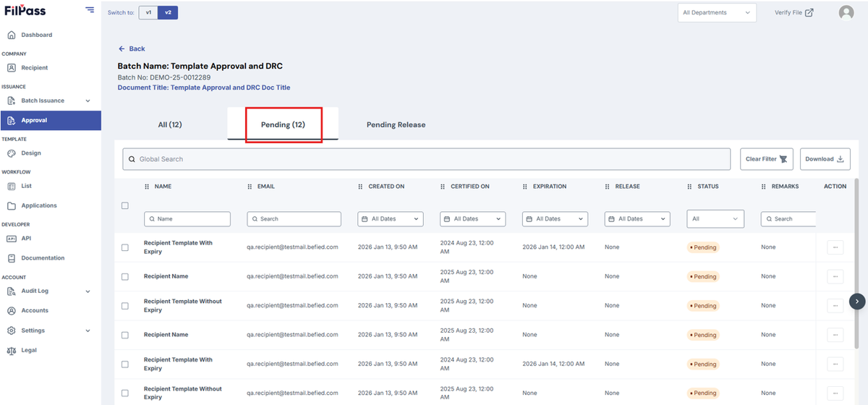Check the first Recipient Name row
868x405 pixels.
pos(125,276)
